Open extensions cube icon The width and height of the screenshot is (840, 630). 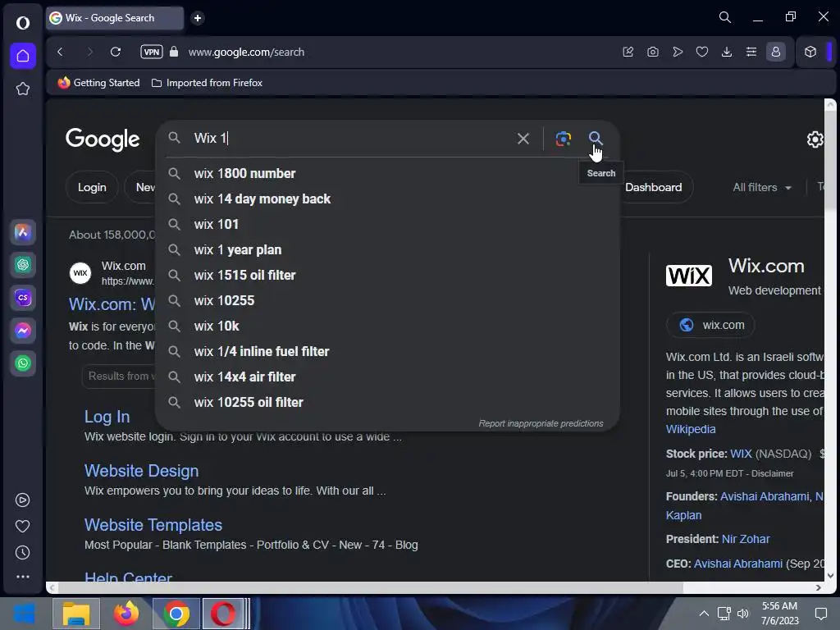(x=810, y=52)
